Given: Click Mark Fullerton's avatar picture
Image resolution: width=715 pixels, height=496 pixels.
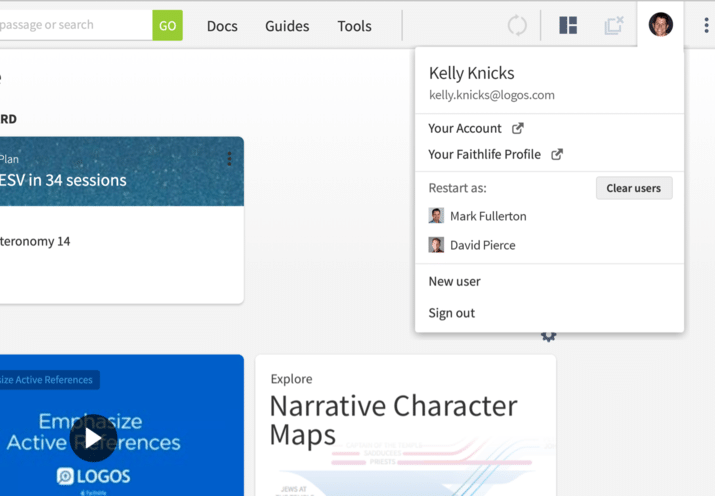Looking at the screenshot, I should click(436, 216).
